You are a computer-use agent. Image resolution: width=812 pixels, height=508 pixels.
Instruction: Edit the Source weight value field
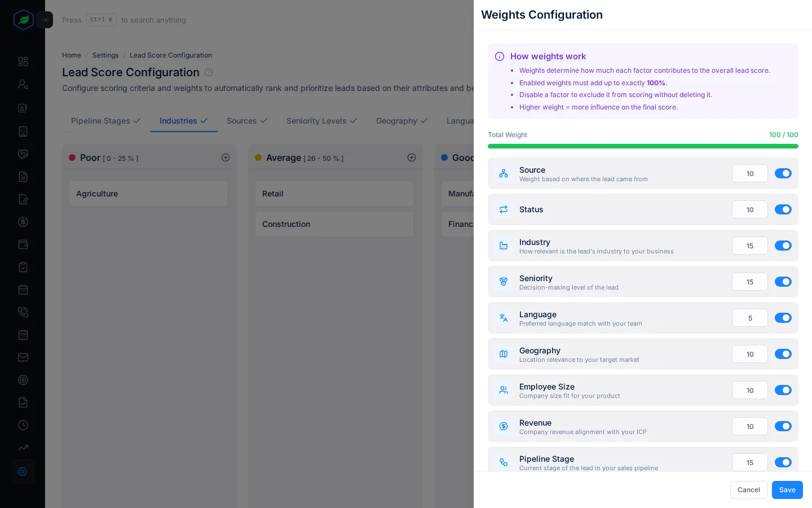[x=750, y=173]
